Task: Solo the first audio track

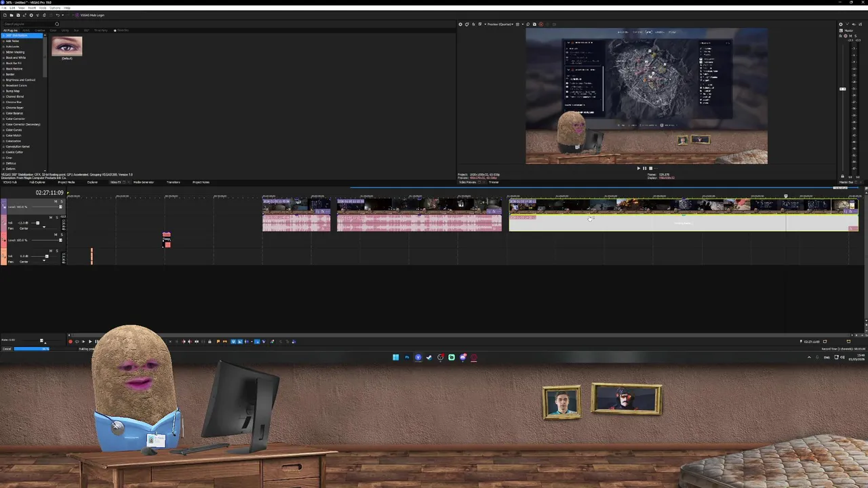Action: (x=57, y=218)
